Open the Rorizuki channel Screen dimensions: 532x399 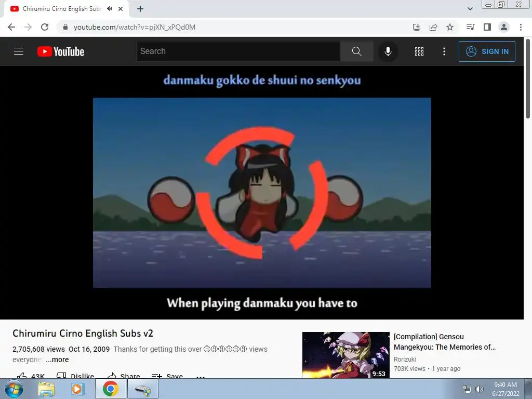tap(405, 359)
